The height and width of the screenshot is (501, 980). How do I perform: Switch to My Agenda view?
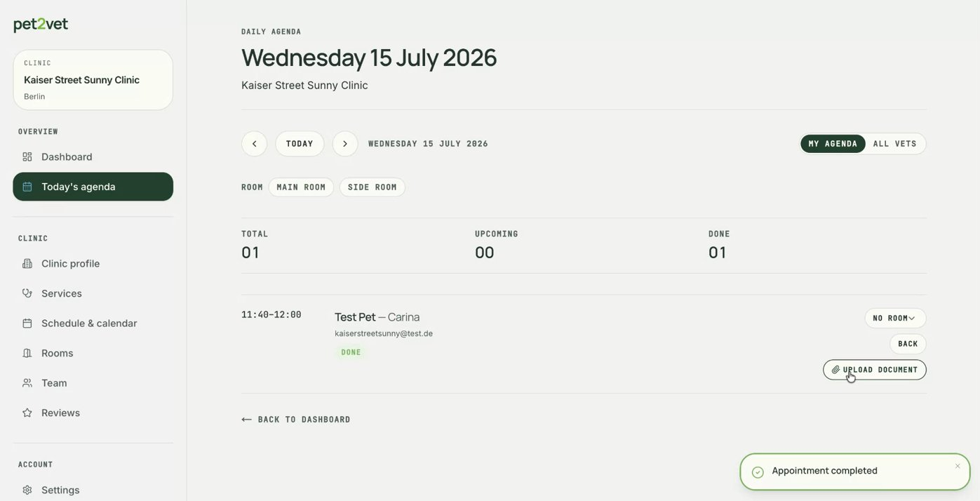[x=833, y=144]
